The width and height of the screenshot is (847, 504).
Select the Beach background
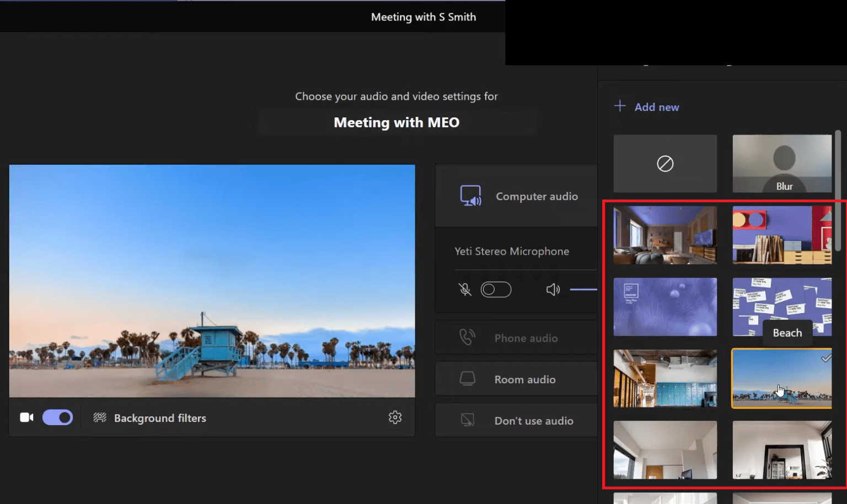781,379
